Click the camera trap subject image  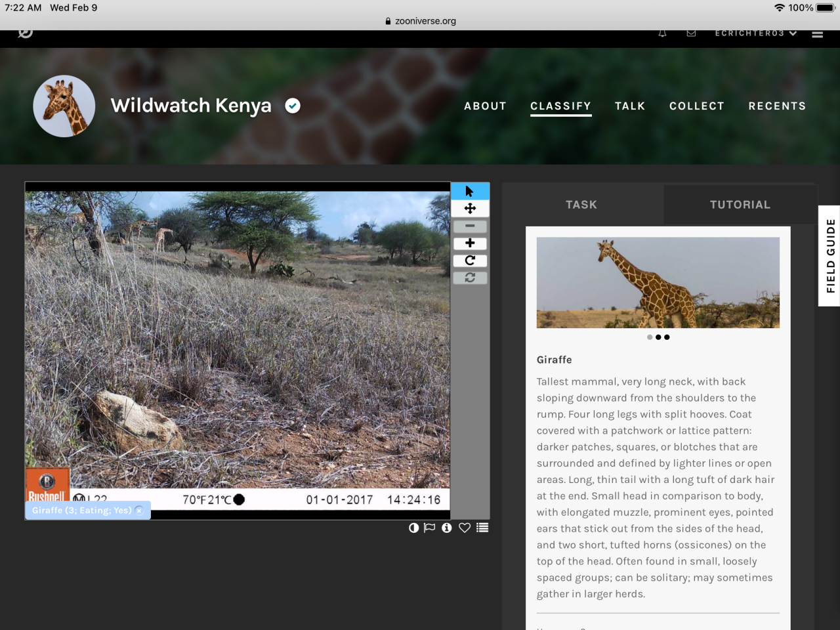(238, 350)
